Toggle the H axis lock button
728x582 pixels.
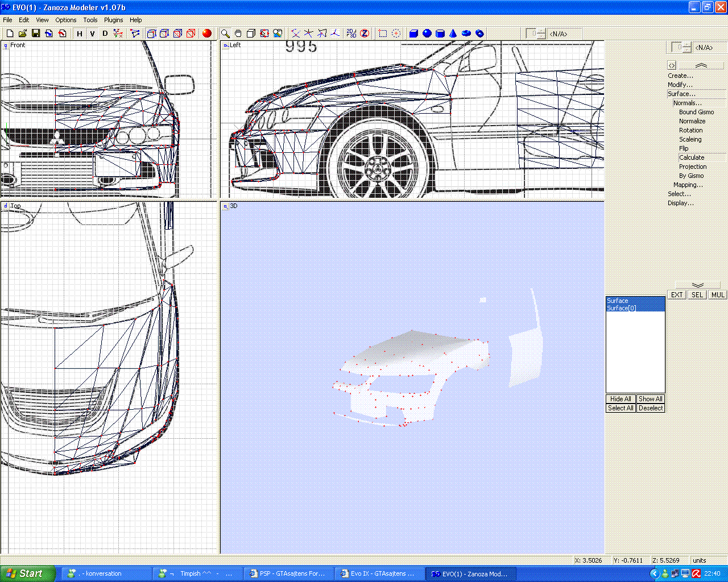[x=80, y=34]
